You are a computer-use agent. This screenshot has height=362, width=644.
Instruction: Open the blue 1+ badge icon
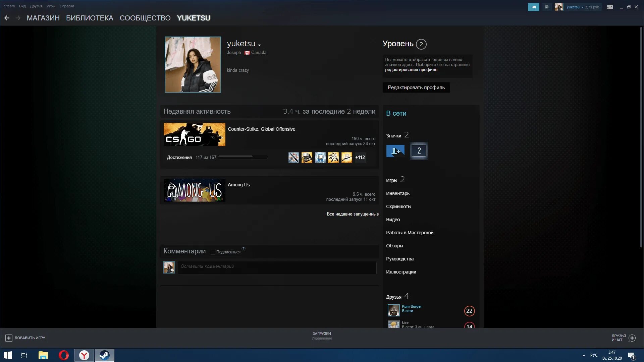tap(395, 151)
